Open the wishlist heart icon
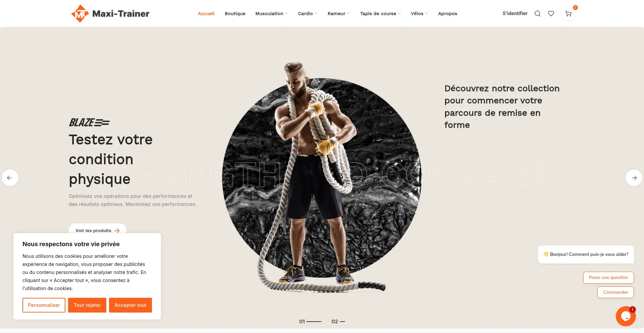Screen dimensions: 644x333 pos(551,13)
